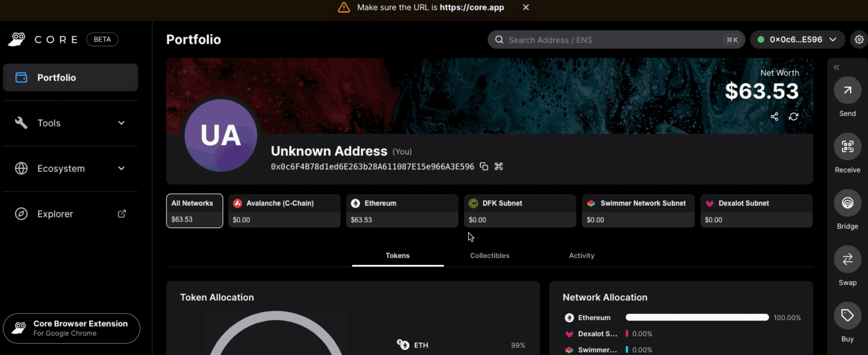This screenshot has width=868, height=355.
Task: Select the All Networks filter
Action: click(194, 211)
